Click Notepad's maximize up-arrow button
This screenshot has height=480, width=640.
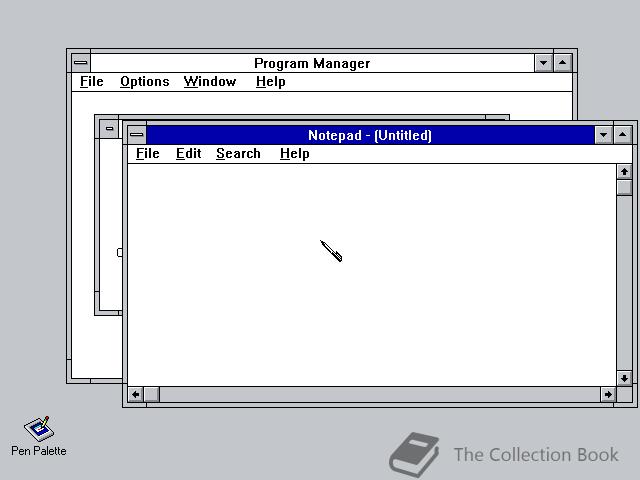pos(622,135)
